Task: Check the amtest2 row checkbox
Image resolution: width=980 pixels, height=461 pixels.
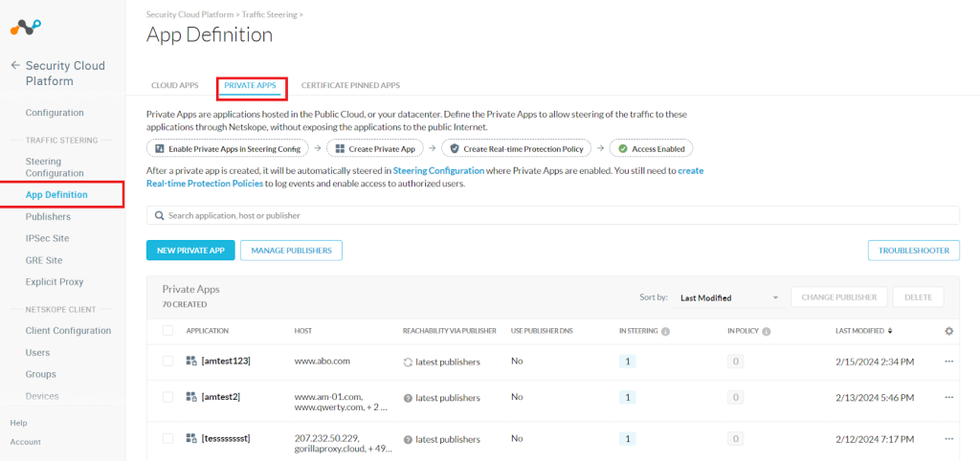Action: (x=167, y=397)
